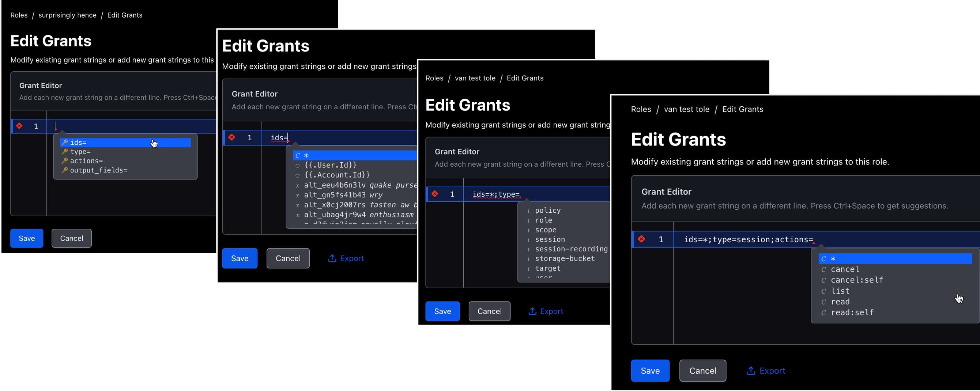This screenshot has width=980, height=391.
Task: Select 'target' type suggestion
Action: pos(567,268)
